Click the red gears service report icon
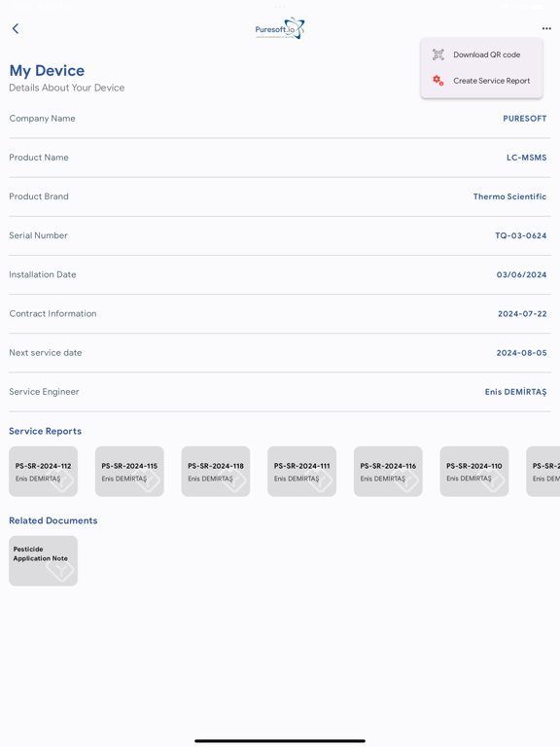This screenshot has height=747, width=560. (x=438, y=81)
